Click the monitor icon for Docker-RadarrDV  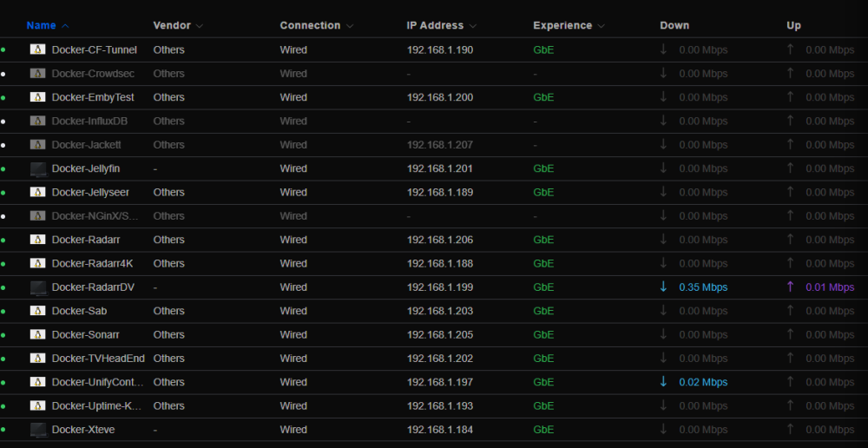tap(39, 287)
